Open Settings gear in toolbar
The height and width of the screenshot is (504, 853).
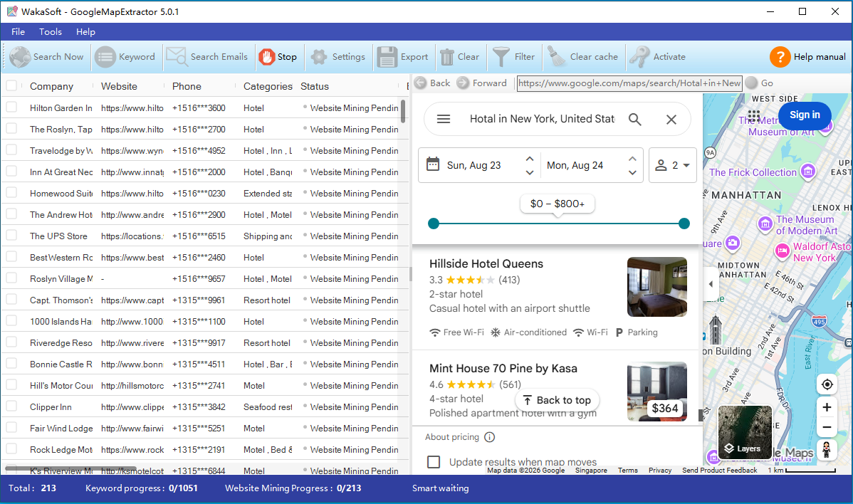pos(319,56)
